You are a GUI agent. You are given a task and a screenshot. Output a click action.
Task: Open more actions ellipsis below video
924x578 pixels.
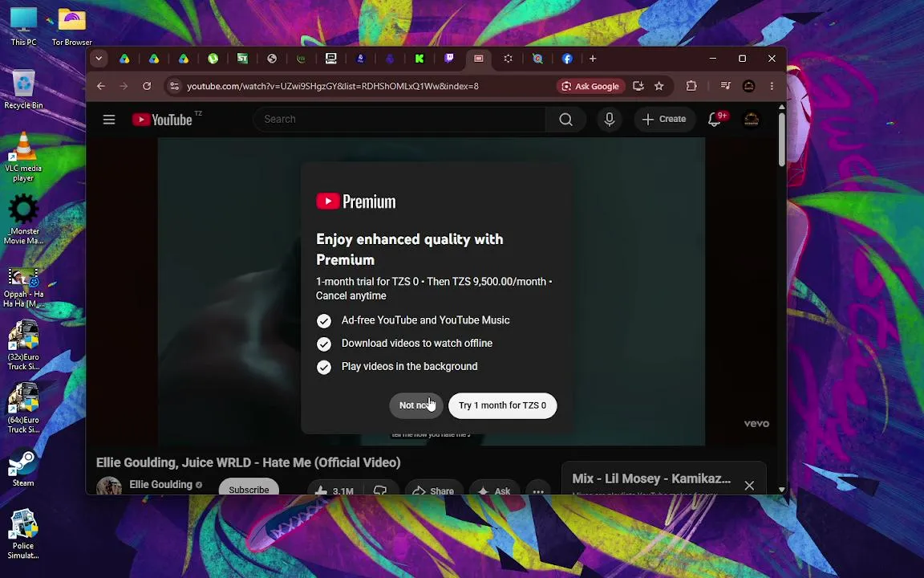pyautogui.click(x=538, y=488)
